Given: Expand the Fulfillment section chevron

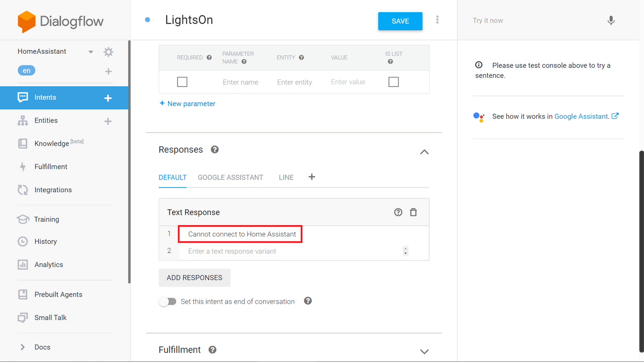Looking at the screenshot, I should click(425, 352).
